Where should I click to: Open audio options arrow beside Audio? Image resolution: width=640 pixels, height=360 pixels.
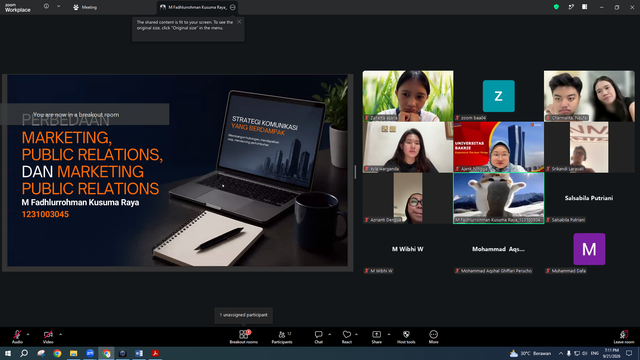tap(28, 334)
